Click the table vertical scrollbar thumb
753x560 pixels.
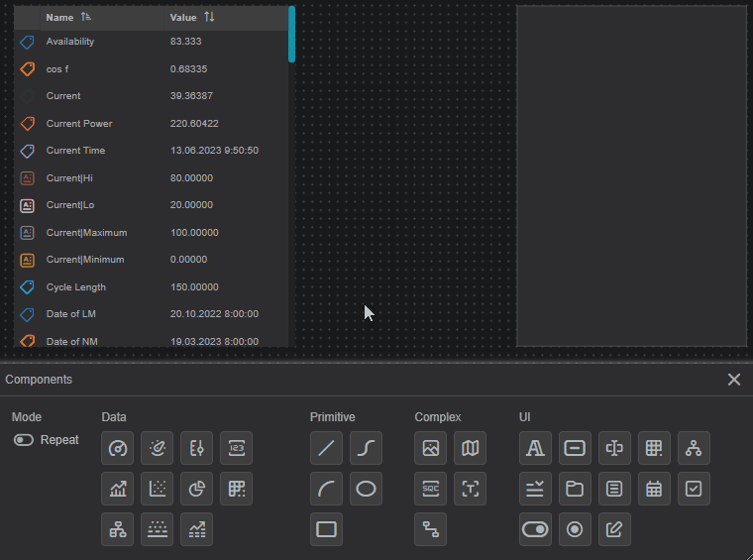click(x=291, y=34)
